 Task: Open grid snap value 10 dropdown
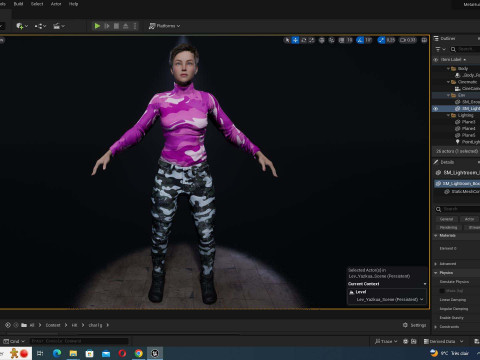tap(349, 40)
